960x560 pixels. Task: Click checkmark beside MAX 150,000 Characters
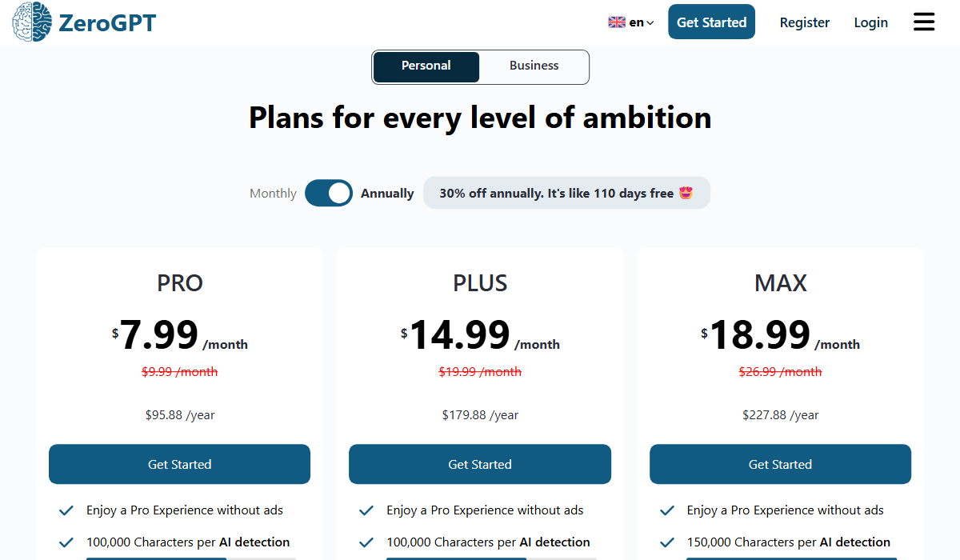coord(667,542)
